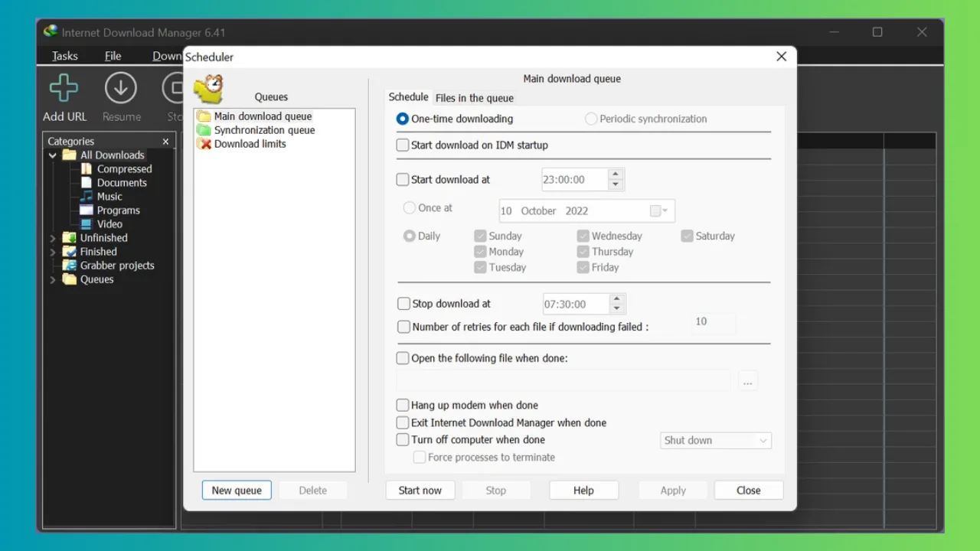Select Periodic synchronization radio button

click(x=591, y=119)
